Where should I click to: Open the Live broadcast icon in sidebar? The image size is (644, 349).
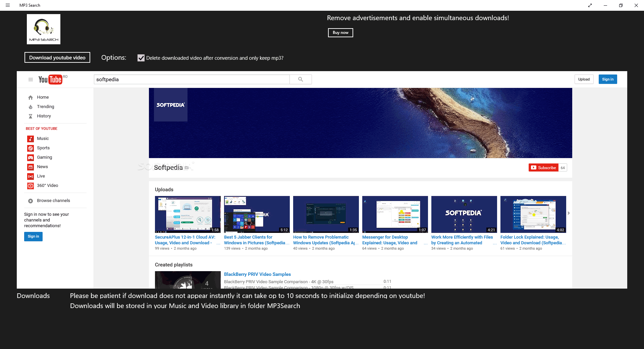(30, 176)
